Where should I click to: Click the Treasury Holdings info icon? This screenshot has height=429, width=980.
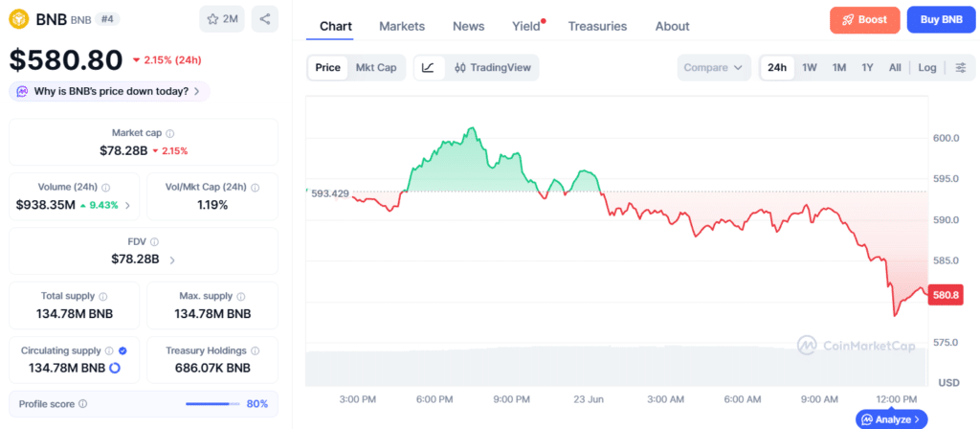[x=255, y=350]
